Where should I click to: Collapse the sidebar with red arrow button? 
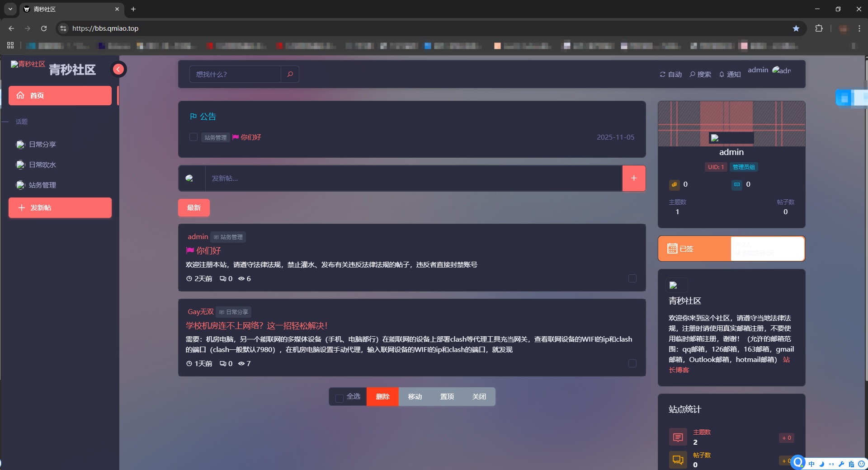(x=118, y=69)
